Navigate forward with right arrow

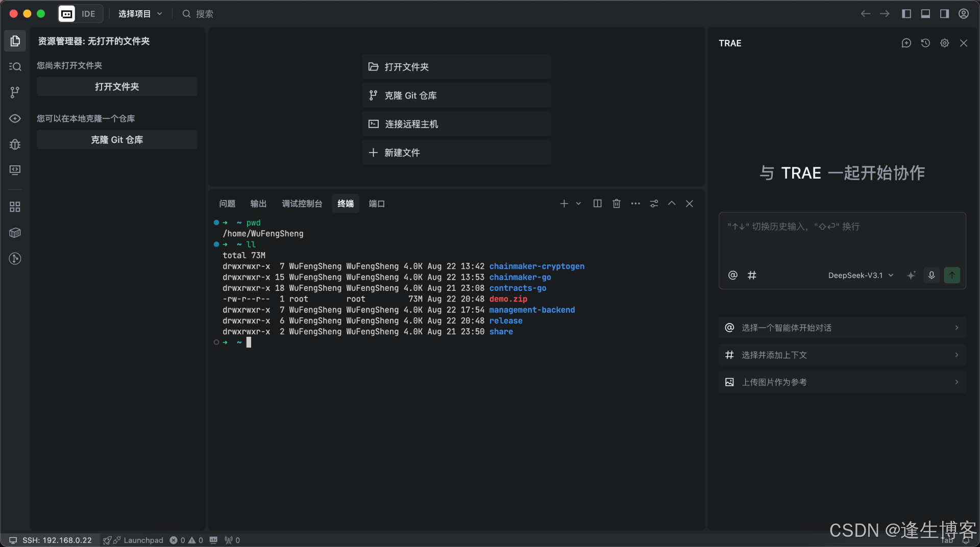coord(885,14)
